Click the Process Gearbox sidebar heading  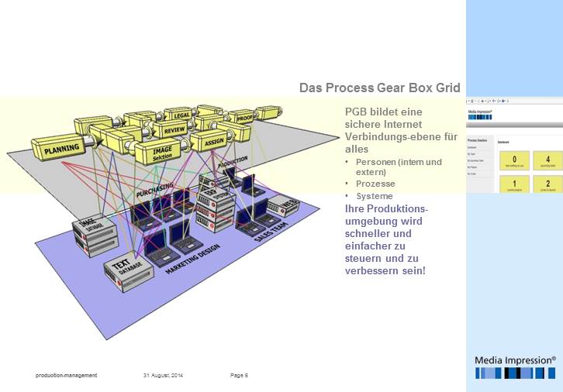tap(478, 139)
